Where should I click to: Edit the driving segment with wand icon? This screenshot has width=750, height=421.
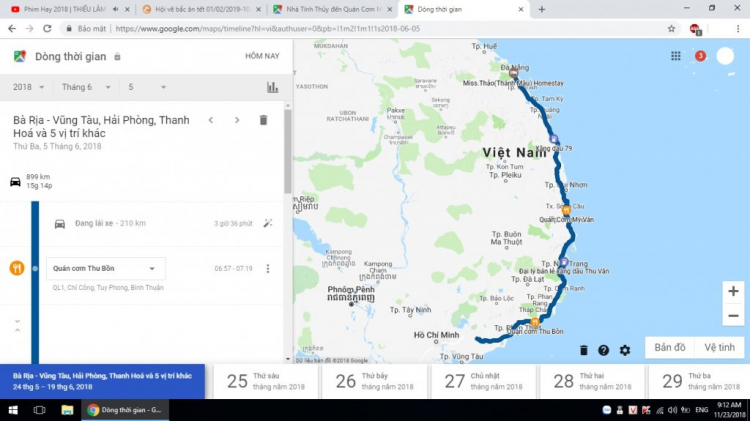268,223
